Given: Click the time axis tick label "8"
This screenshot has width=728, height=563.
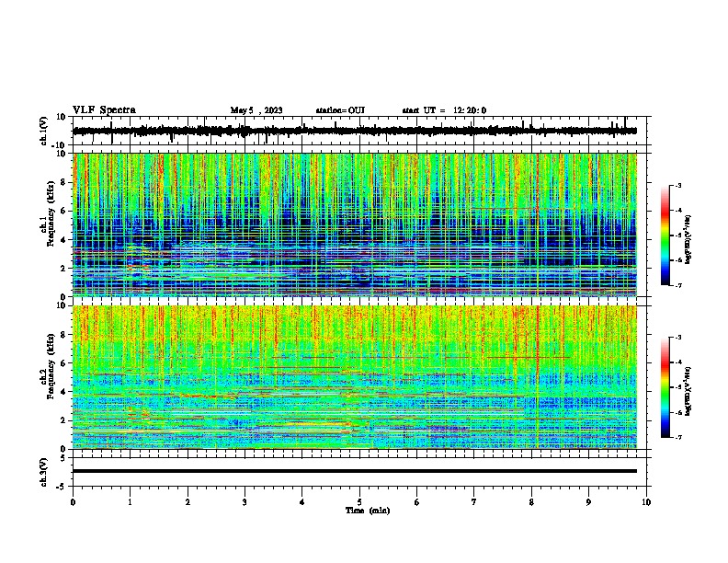Looking at the screenshot, I should pyautogui.click(x=531, y=502).
